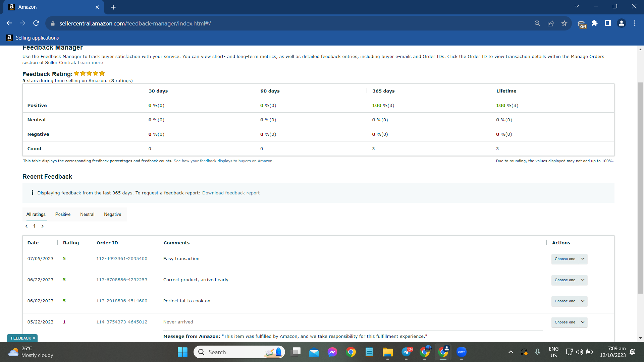Open File Explorer from taskbar

coord(387,352)
